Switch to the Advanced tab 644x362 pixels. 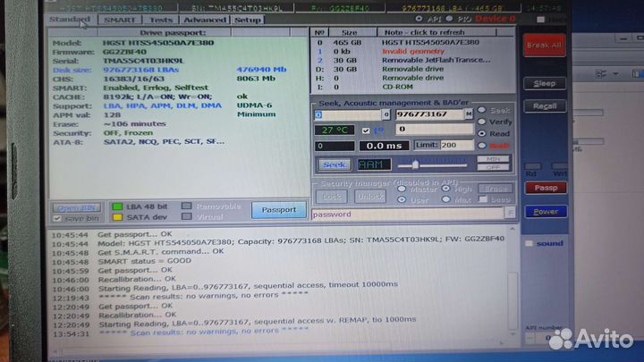205,20
